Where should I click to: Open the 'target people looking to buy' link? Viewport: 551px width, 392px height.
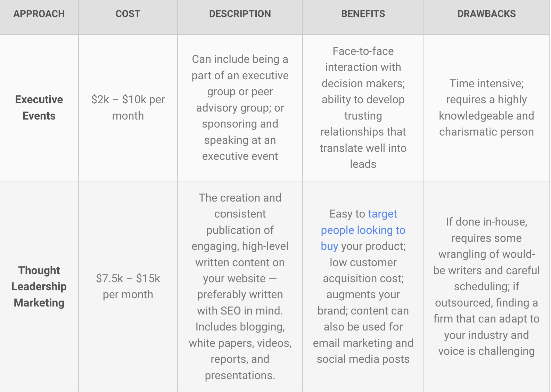coord(363,230)
